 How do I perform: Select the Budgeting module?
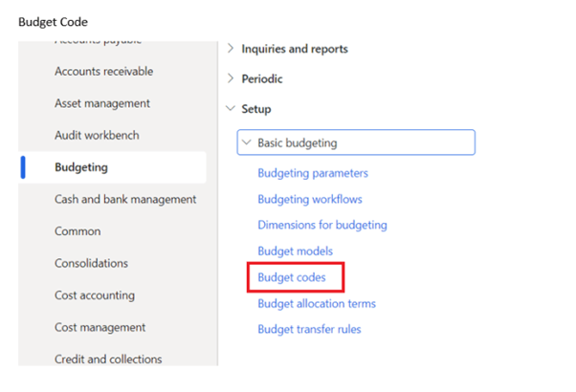click(81, 167)
